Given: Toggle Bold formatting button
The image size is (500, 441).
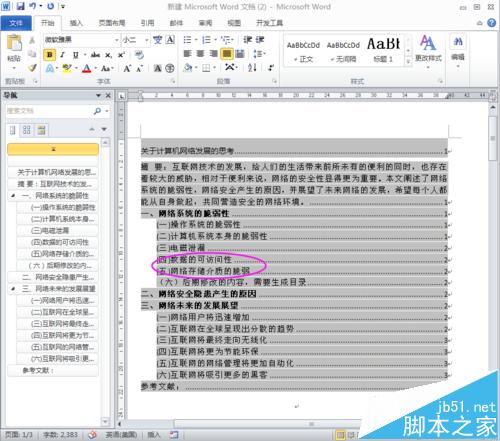Looking at the screenshot, I should (50, 55).
